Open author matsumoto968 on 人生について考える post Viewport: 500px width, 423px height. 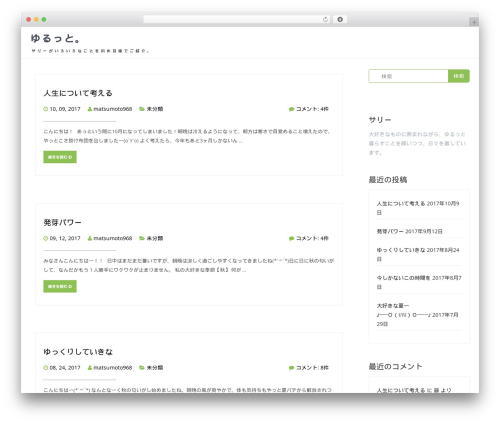113,109
